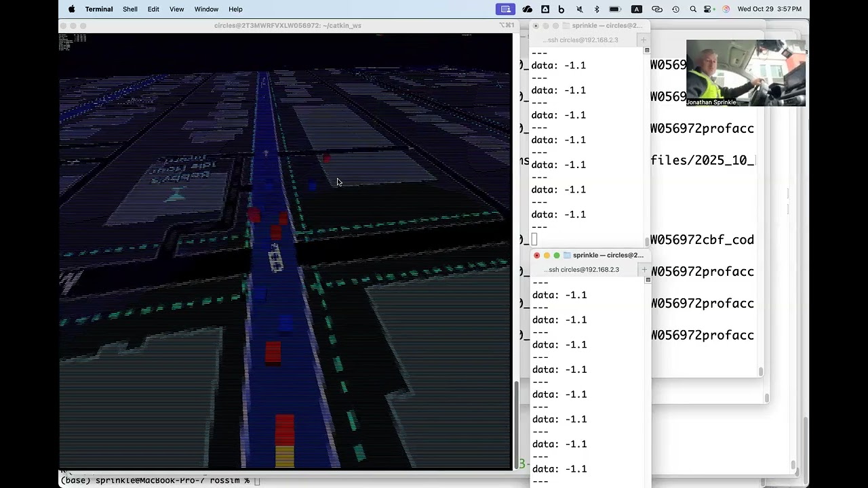Toggle Bluetooth from the menu bar
868x488 pixels.
click(x=595, y=9)
